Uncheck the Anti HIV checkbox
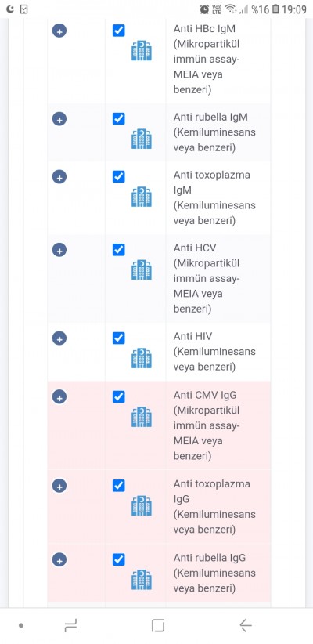 [119, 338]
